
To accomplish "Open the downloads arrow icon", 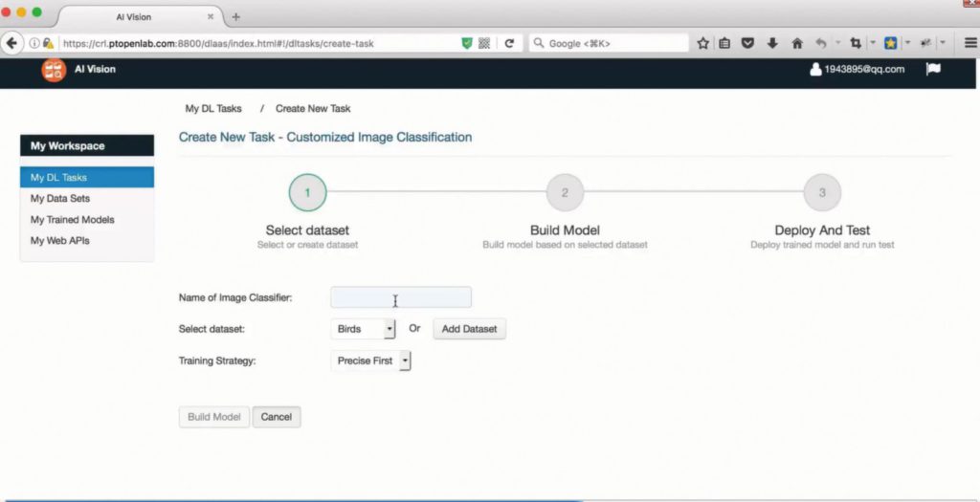I will pyautogui.click(x=772, y=43).
